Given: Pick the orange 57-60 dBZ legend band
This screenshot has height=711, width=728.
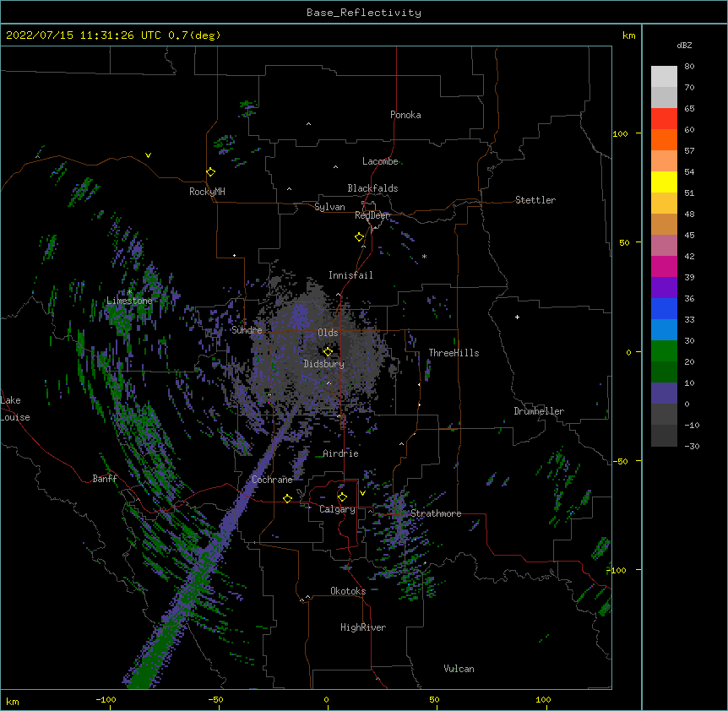Looking at the screenshot, I should 664,140.
